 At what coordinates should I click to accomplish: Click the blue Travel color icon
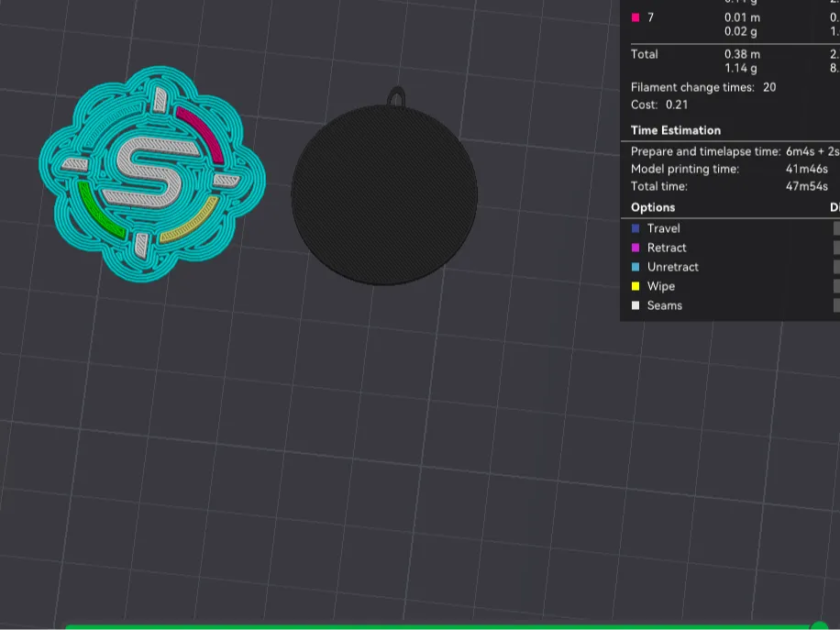tap(636, 228)
